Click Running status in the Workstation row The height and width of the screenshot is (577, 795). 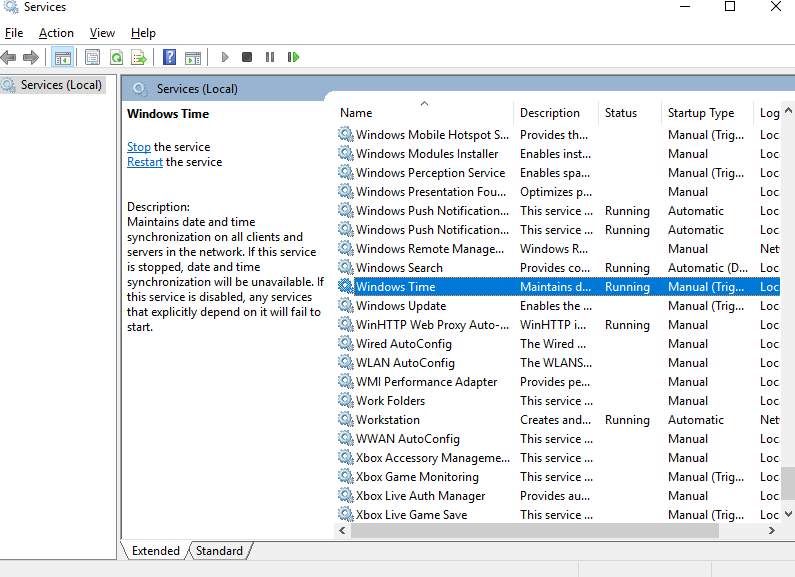click(627, 420)
